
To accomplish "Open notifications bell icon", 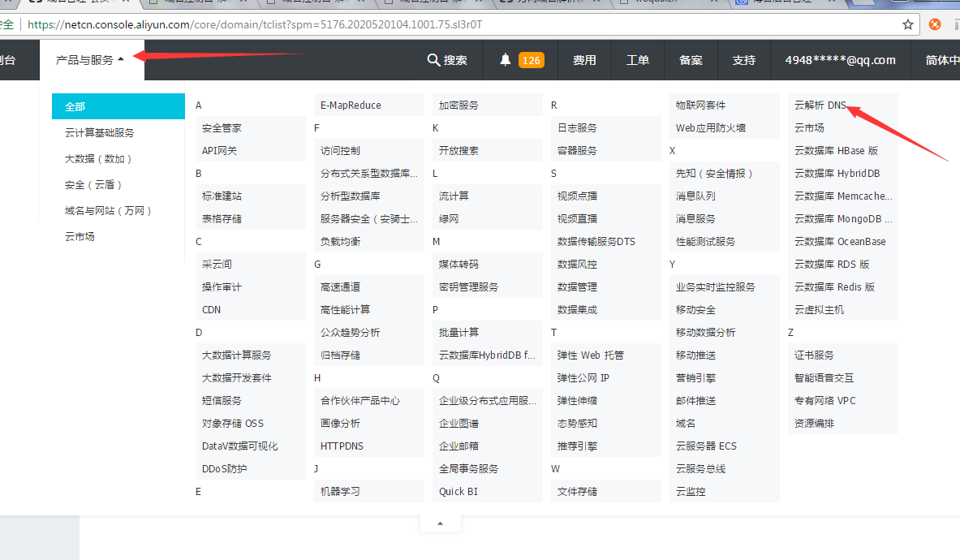I will [x=505, y=60].
